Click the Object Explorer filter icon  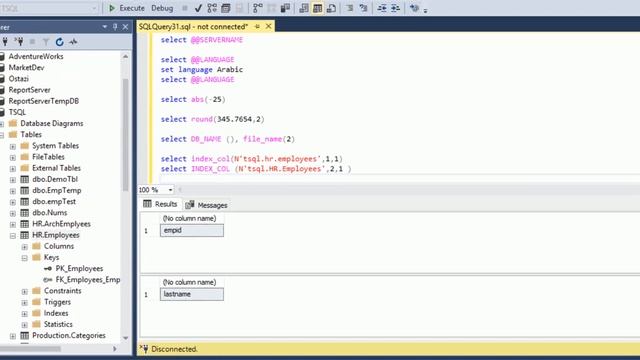click(x=46, y=42)
